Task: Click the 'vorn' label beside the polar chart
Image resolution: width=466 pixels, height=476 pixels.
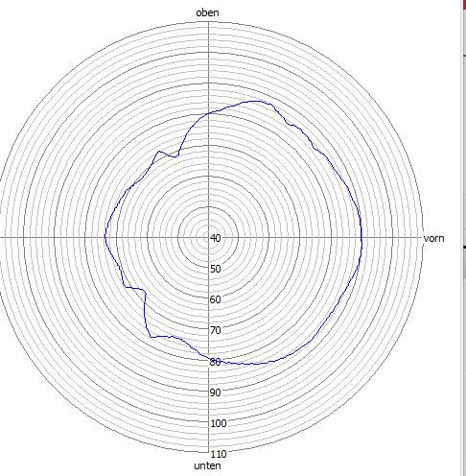Action: tap(433, 238)
